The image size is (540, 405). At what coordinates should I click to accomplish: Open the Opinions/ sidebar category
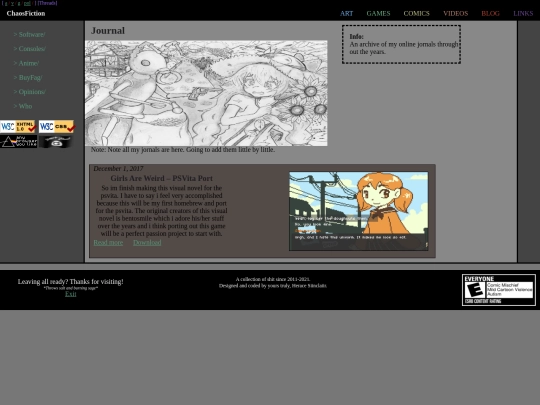click(x=30, y=92)
